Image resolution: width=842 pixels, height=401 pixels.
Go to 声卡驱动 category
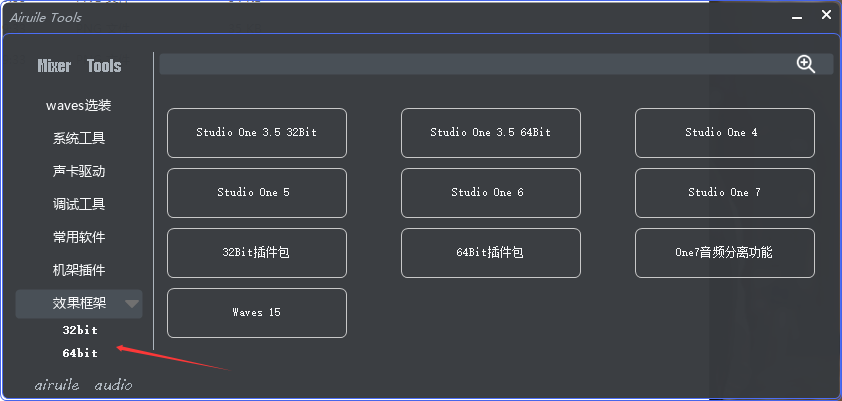pyautogui.click(x=78, y=171)
